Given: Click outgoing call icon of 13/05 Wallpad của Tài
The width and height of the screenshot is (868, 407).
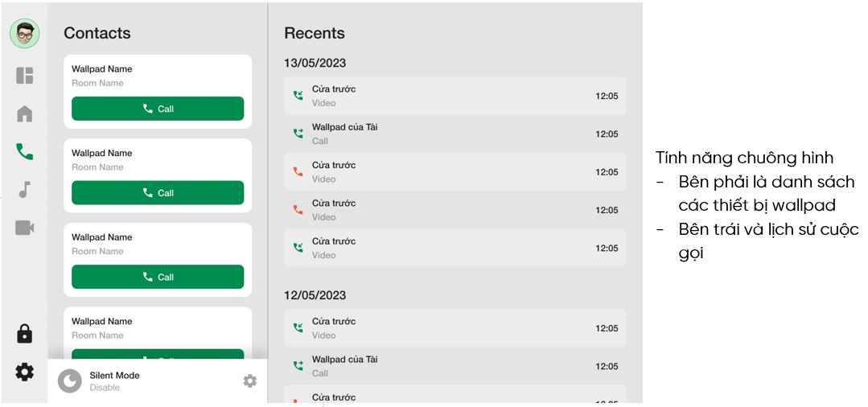Looking at the screenshot, I should point(298,134).
